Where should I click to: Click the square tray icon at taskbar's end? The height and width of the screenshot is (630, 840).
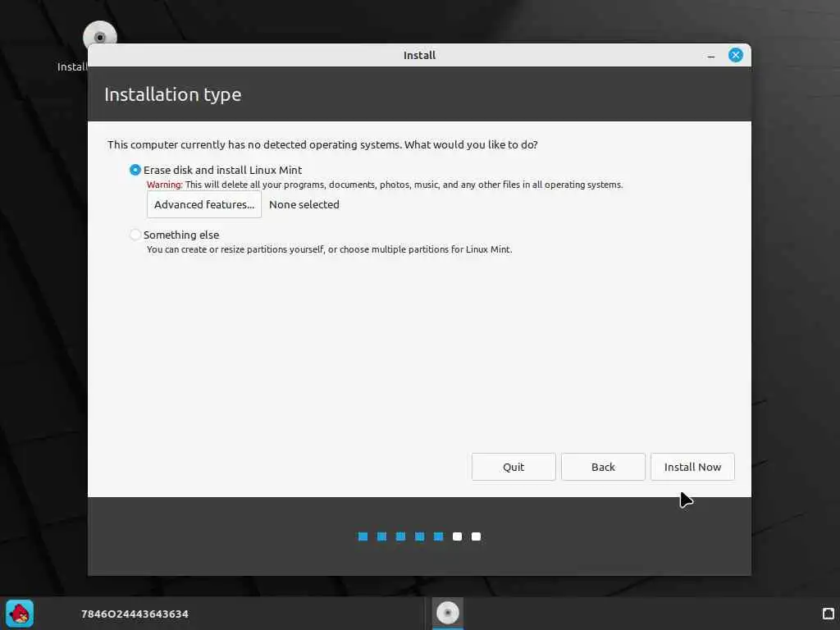829,614
